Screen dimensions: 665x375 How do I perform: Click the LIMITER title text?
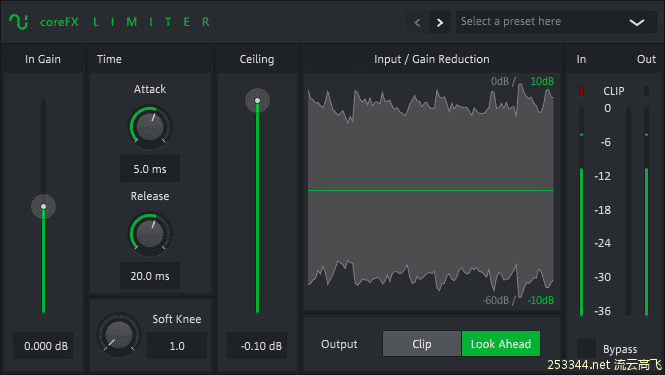pyautogui.click(x=151, y=22)
